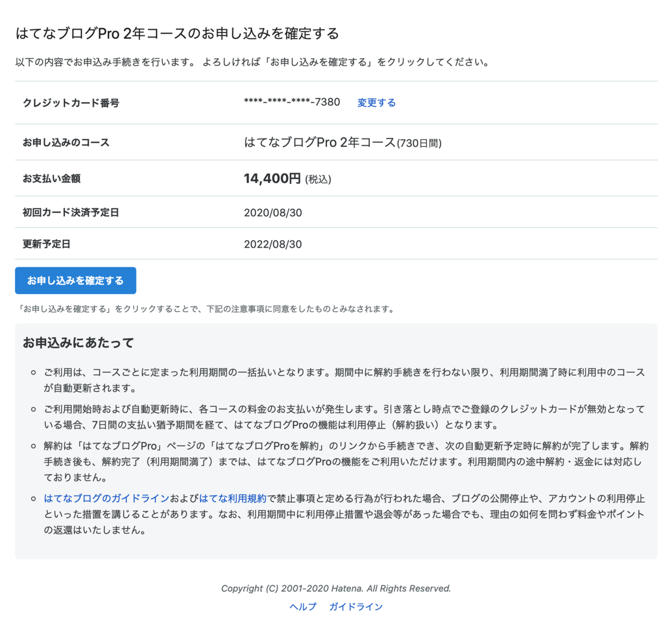Click the 更新予定日 row label
This screenshot has width=672, height=622.
point(46,244)
